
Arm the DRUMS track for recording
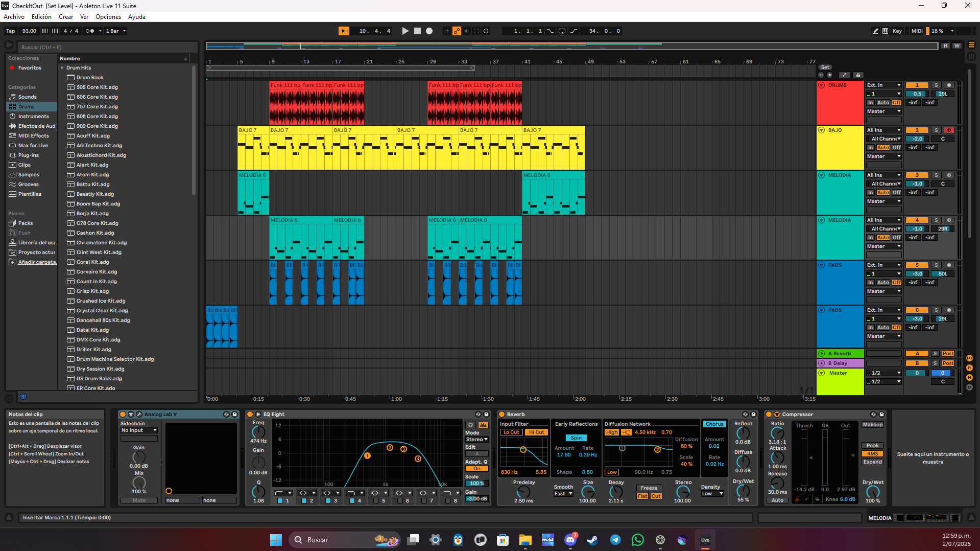(949, 85)
